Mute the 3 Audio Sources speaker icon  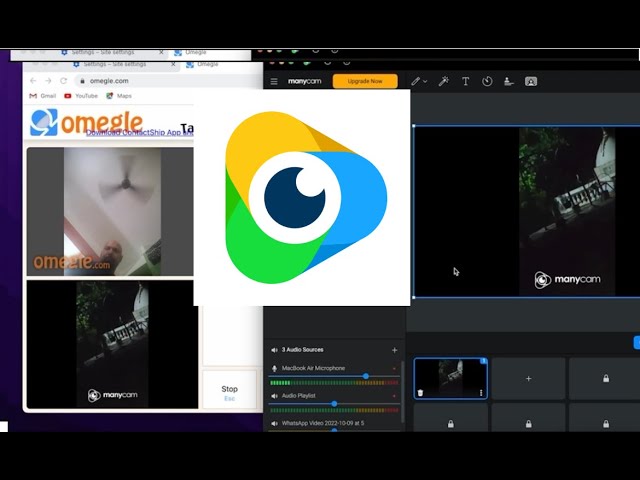tap(274, 350)
